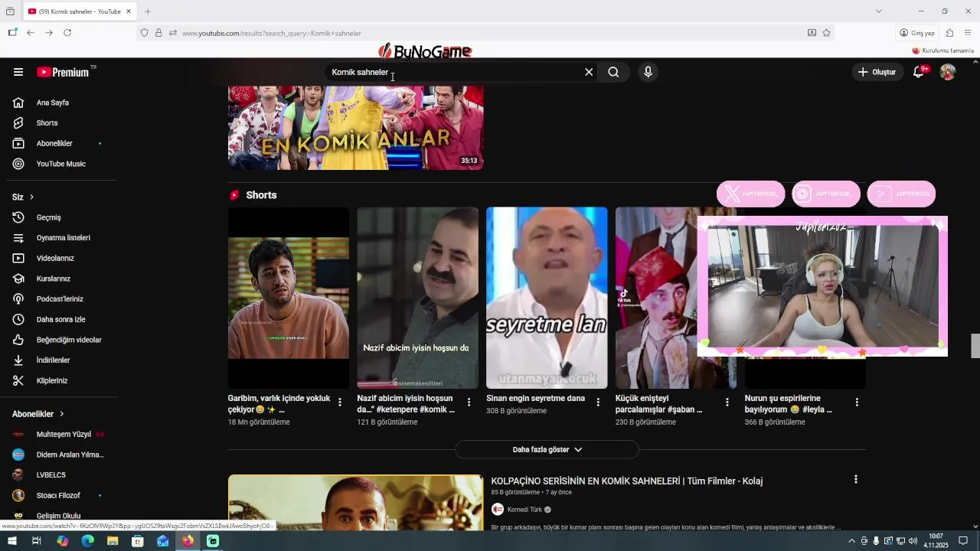This screenshot has width=980, height=551.
Task: Click the page vertical scrollbar thumb
Action: (975, 346)
